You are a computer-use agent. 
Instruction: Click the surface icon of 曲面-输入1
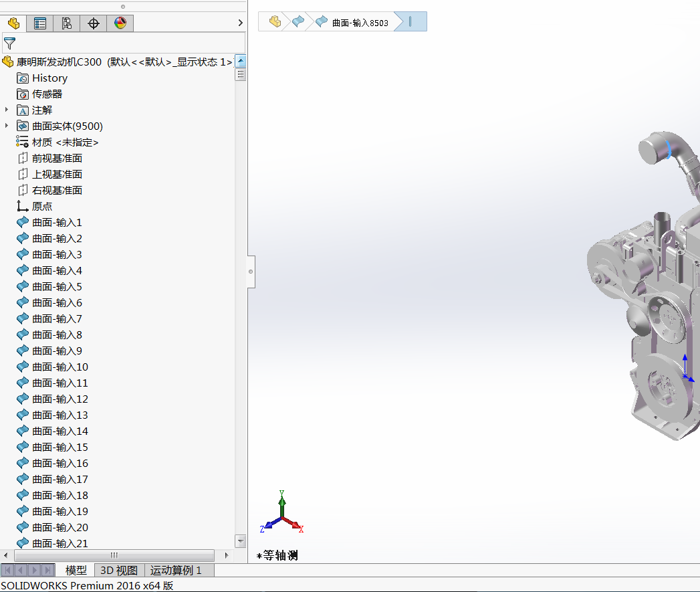tap(22, 222)
